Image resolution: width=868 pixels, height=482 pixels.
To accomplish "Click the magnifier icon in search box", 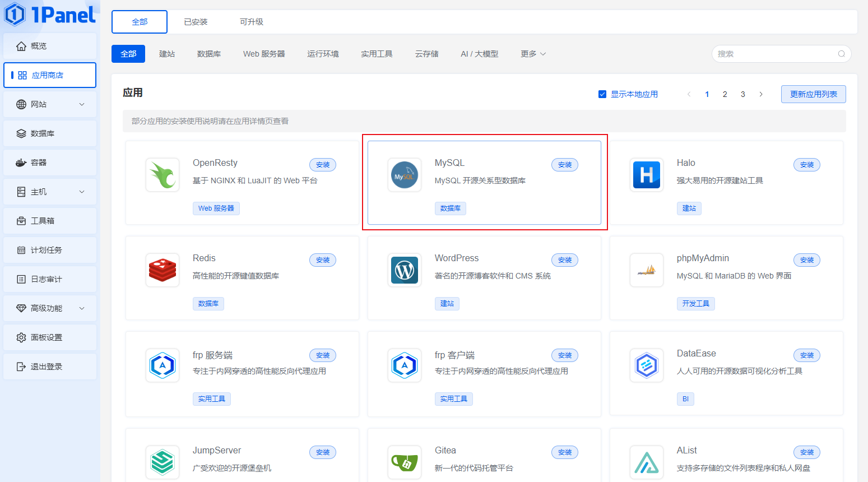I will tap(841, 54).
